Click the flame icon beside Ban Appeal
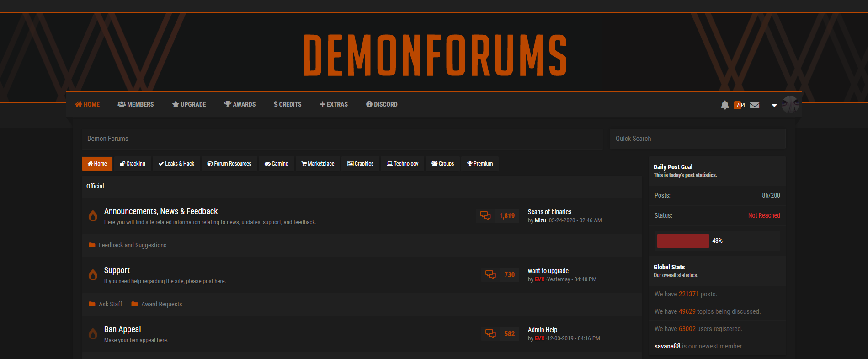Viewport: 868px width, 359px height. (x=93, y=334)
